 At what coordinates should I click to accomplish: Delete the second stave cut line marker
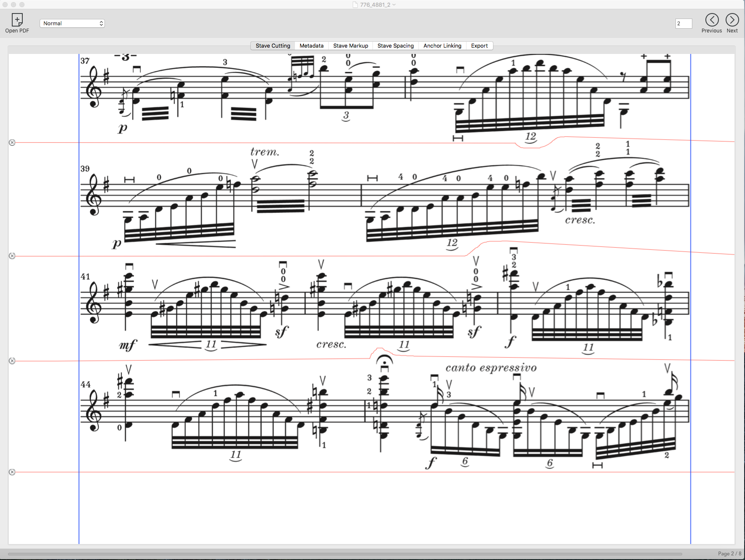tap(12, 256)
